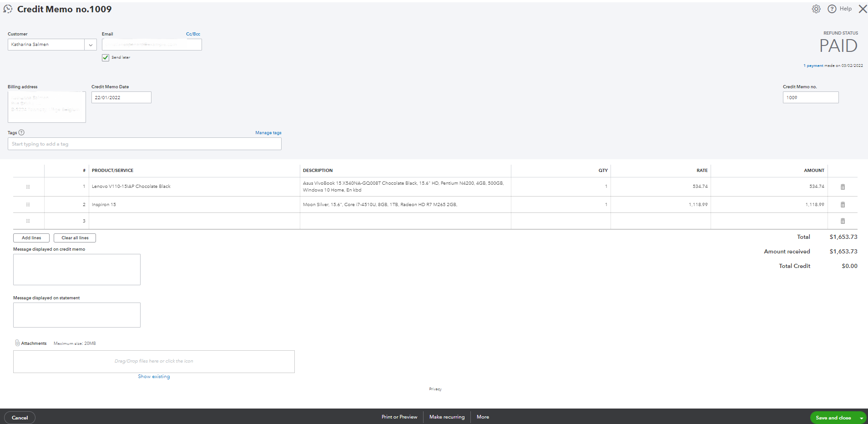Click the PRODUCT/SERVICE column header
Viewport: 868px width, 424px height.
(x=112, y=171)
